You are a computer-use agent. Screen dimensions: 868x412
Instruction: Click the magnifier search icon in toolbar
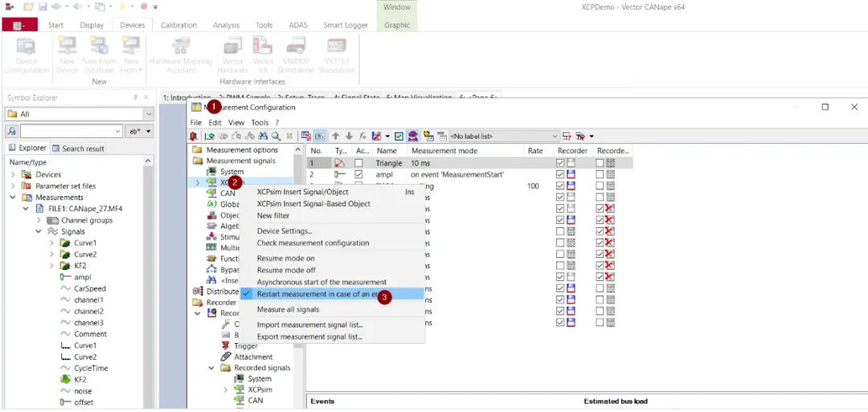click(x=275, y=136)
